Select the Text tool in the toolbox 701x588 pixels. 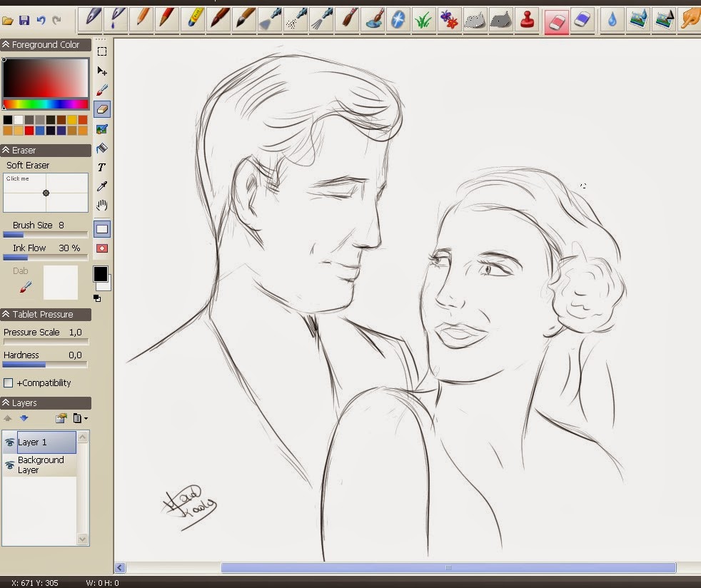point(102,167)
